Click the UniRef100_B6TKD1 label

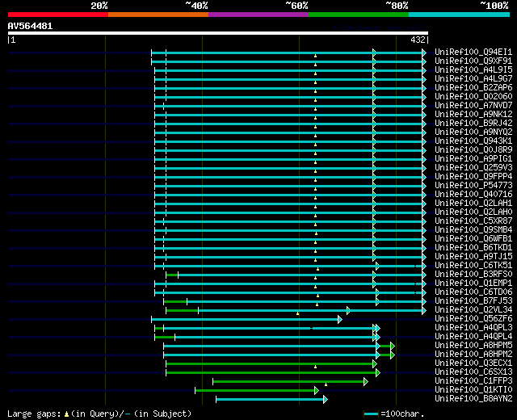(x=473, y=248)
